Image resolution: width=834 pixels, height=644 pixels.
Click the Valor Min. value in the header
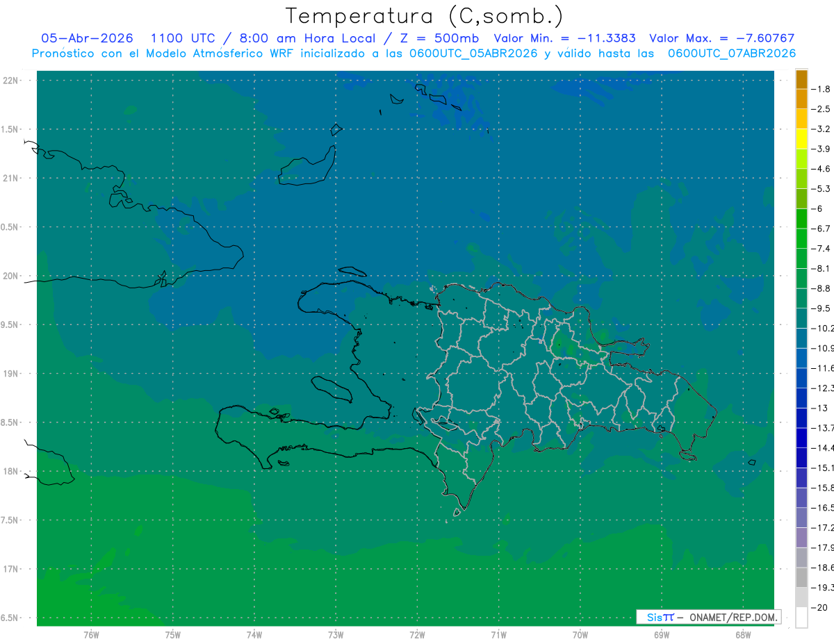pos(606,38)
